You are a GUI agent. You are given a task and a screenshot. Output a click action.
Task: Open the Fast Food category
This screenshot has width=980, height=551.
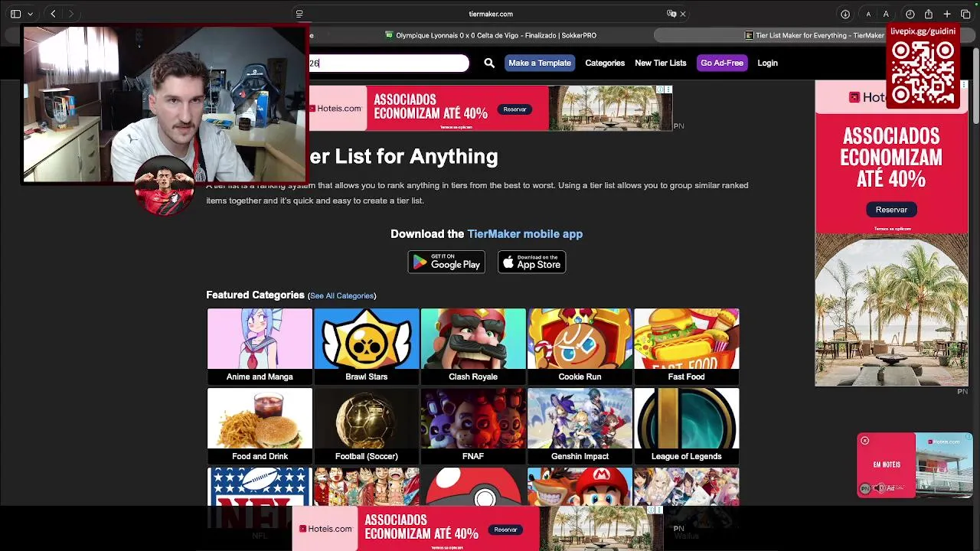click(686, 346)
